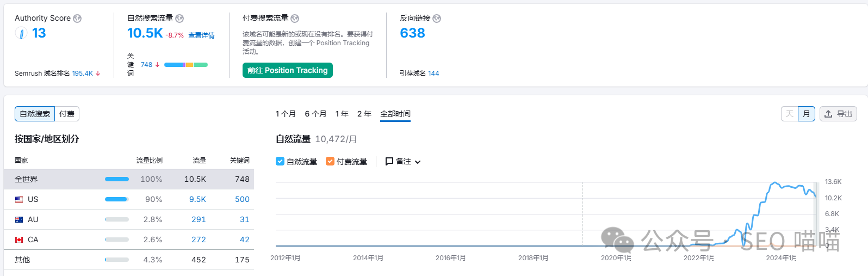Click the US flag icon
The height and width of the screenshot is (276, 868).
19,199
